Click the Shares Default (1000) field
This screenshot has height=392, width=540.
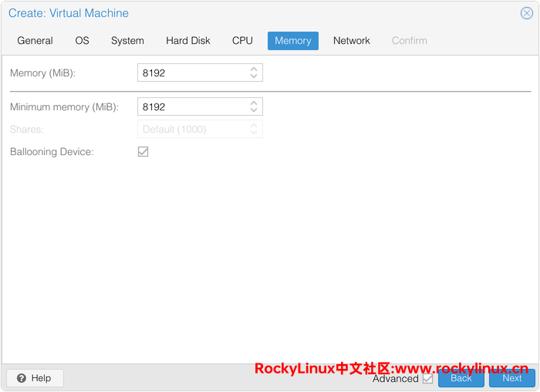coord(191,129)
